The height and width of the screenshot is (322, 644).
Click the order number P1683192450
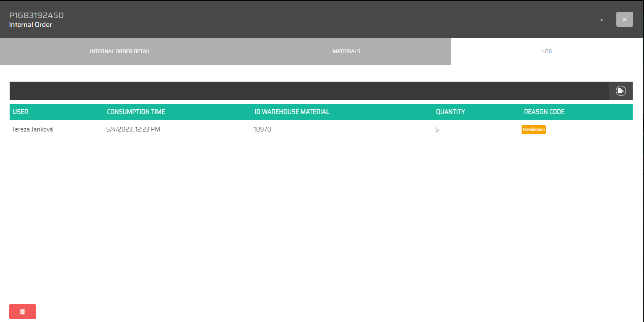36,15
